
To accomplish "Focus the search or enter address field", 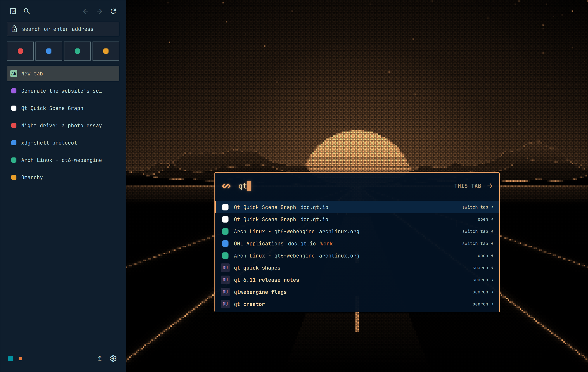I will [x=63, y=29].
